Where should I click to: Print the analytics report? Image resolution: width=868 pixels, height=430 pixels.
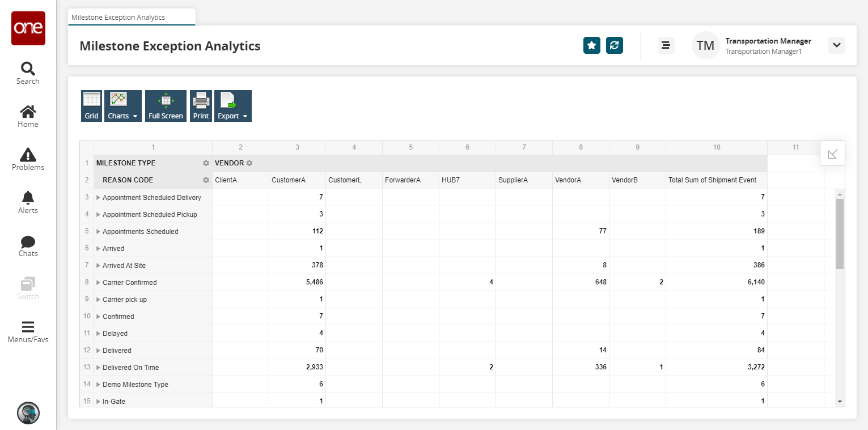coord(201,106)
